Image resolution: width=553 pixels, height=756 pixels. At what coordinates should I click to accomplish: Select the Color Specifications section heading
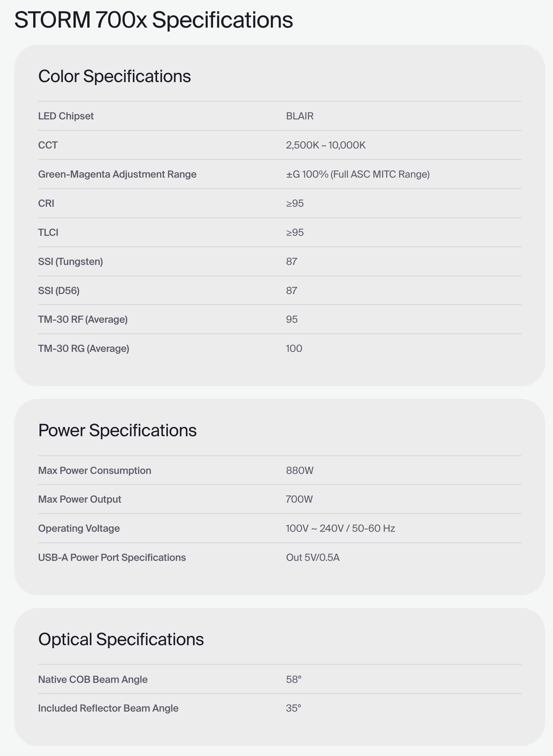tap(114, 76)
